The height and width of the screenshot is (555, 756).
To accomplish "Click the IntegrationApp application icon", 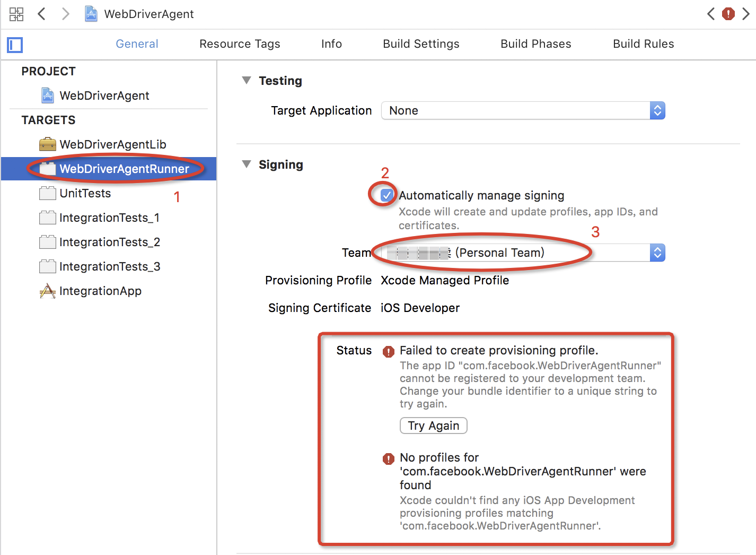I will pyautogui.click(x=48, y=291).
